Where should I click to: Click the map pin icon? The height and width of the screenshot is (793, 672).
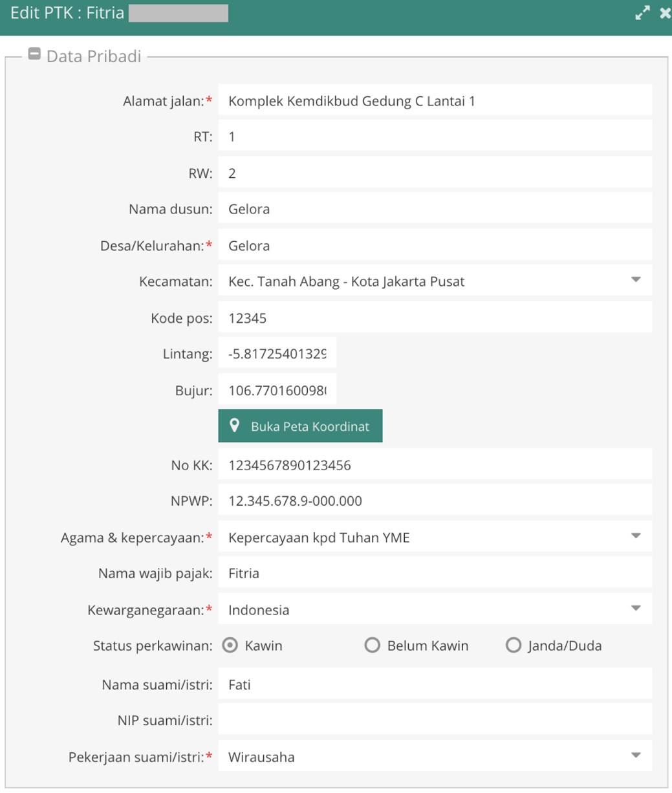point(235,426)
